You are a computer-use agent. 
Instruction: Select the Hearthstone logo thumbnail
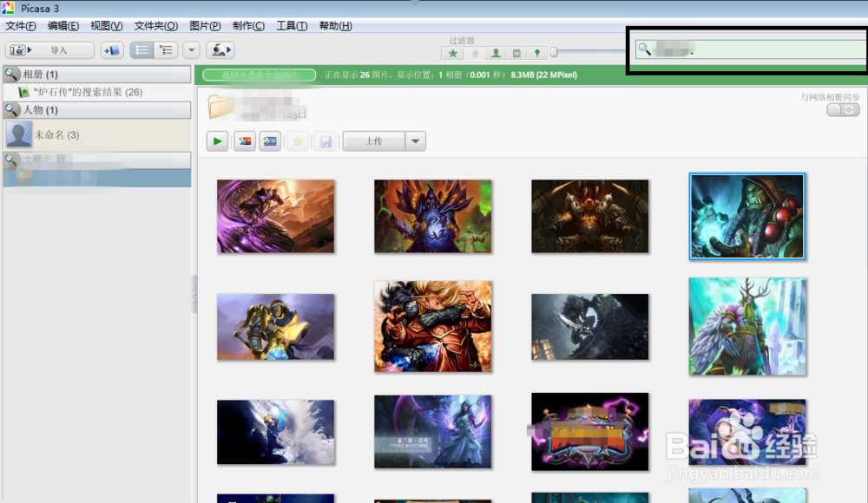tap(590, 432)
